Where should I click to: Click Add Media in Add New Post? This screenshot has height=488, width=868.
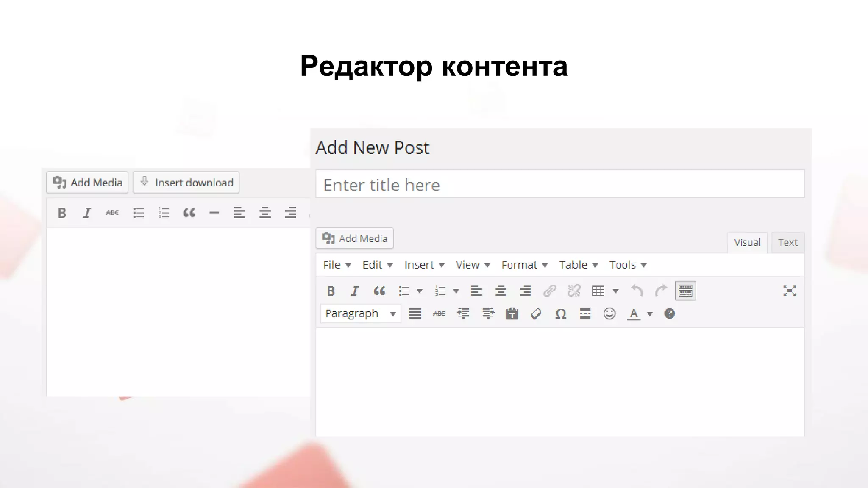355,238
